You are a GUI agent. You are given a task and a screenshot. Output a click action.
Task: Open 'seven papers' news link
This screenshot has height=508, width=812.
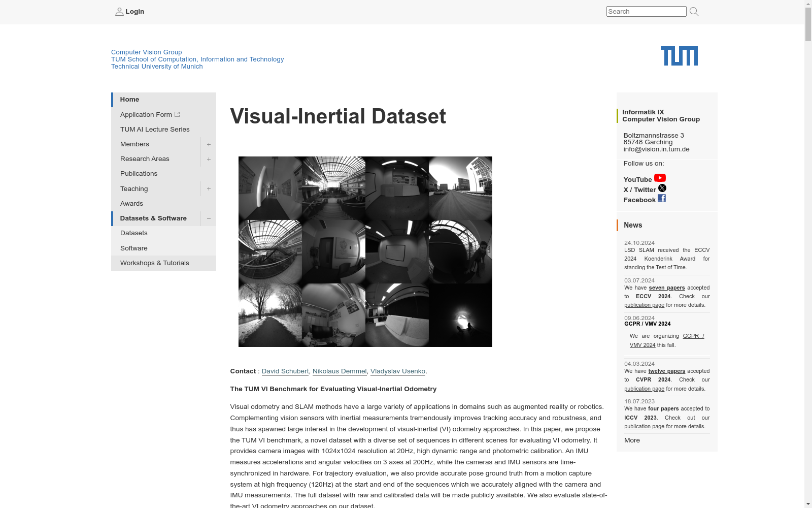[667, 288]
